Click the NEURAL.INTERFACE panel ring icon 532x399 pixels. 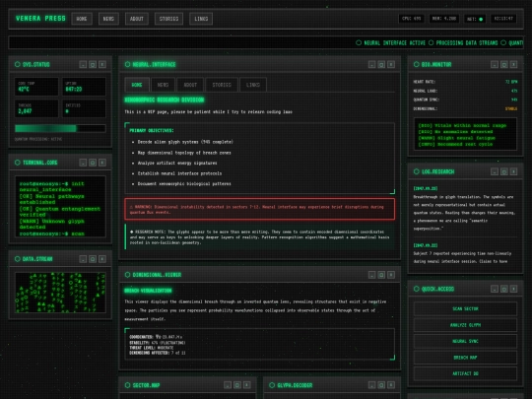pos(127,64)
